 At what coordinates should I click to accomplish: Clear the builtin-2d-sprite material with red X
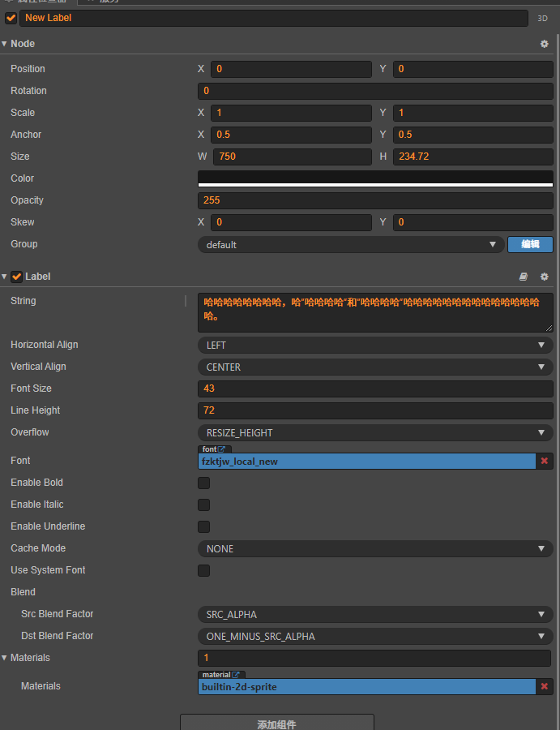click(545, 687)
